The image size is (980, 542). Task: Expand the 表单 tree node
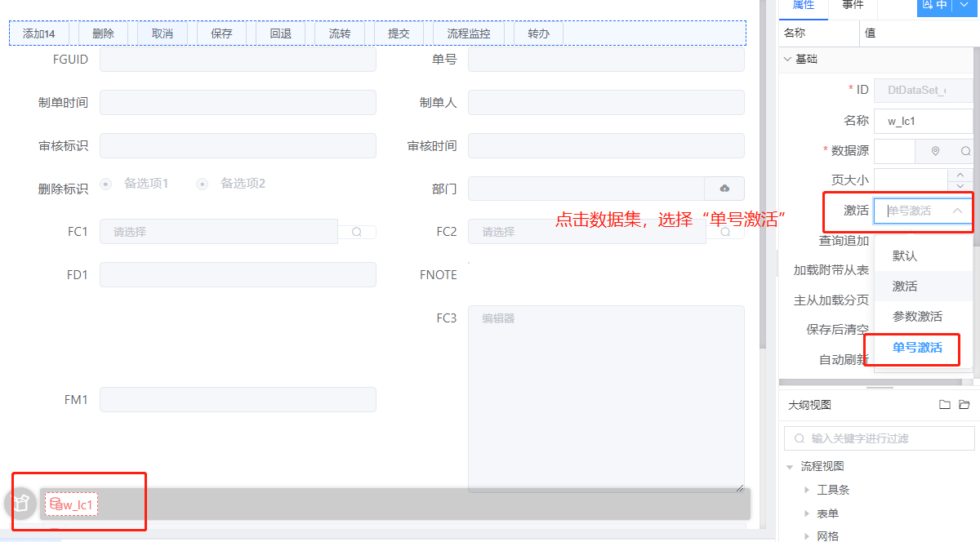tap(807, 513)
